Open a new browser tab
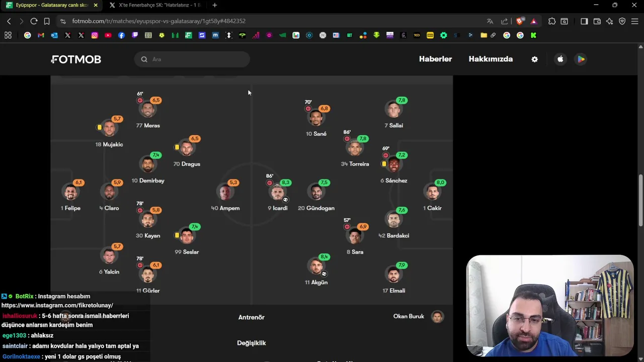This screenshot has width=644, height=362. pos(215,5)
